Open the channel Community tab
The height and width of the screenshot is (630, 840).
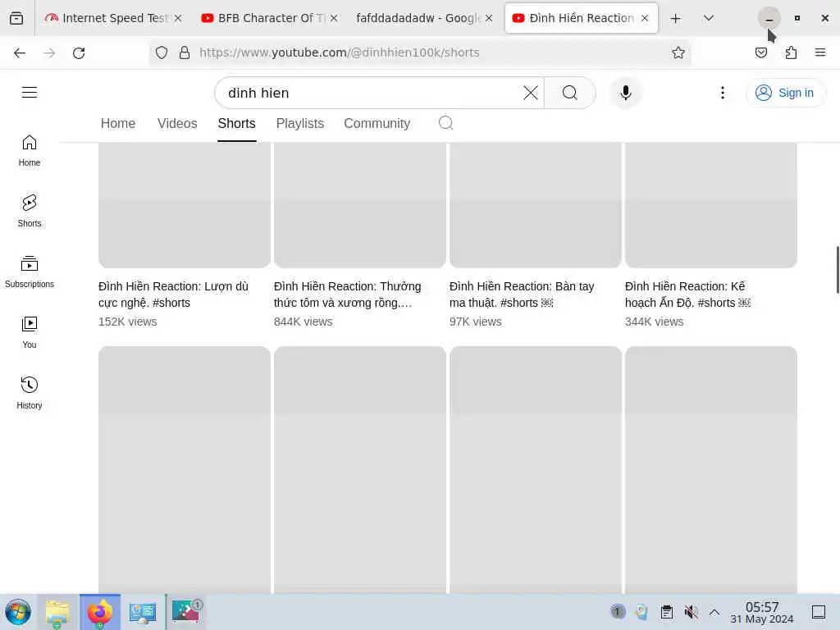tap(377, 123)
